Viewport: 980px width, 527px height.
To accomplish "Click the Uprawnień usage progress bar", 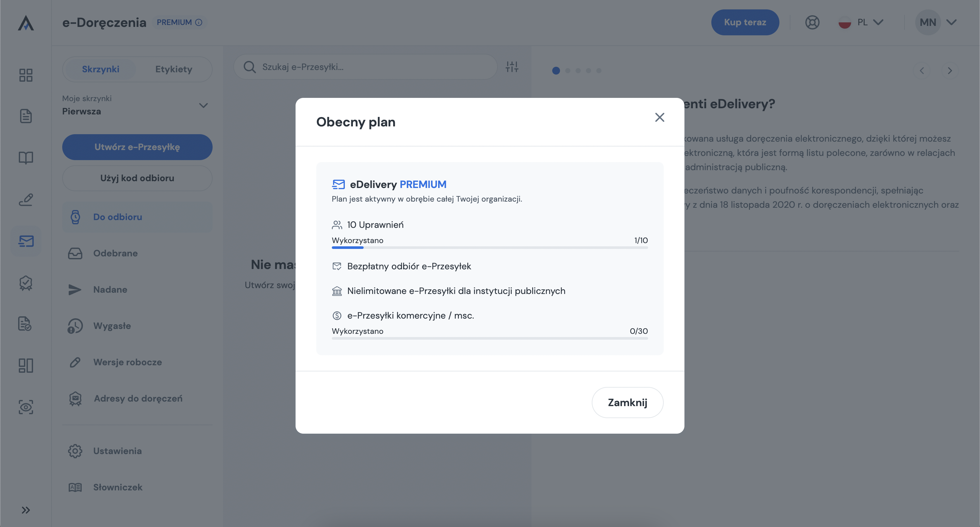I will 490,248.
